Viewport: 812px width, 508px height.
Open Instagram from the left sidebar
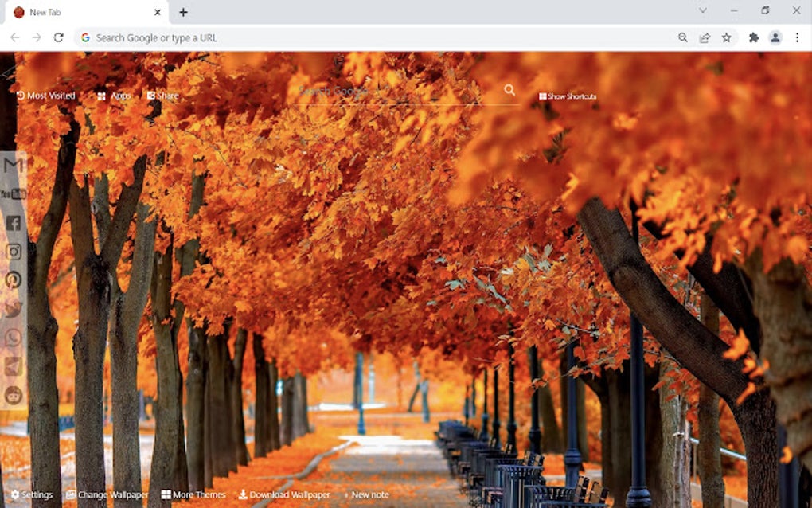click(13, 252)
